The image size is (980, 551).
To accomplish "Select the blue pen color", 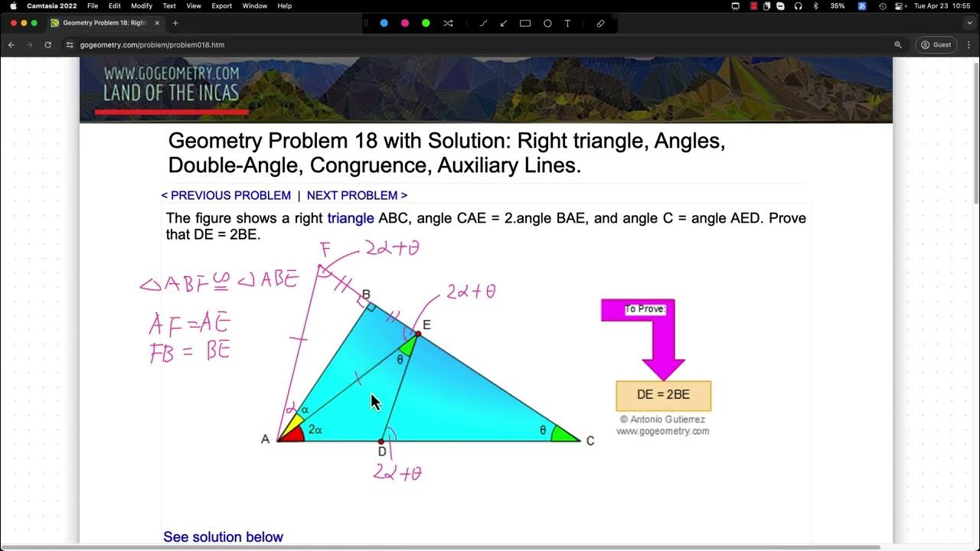I will tap(384, 23).
